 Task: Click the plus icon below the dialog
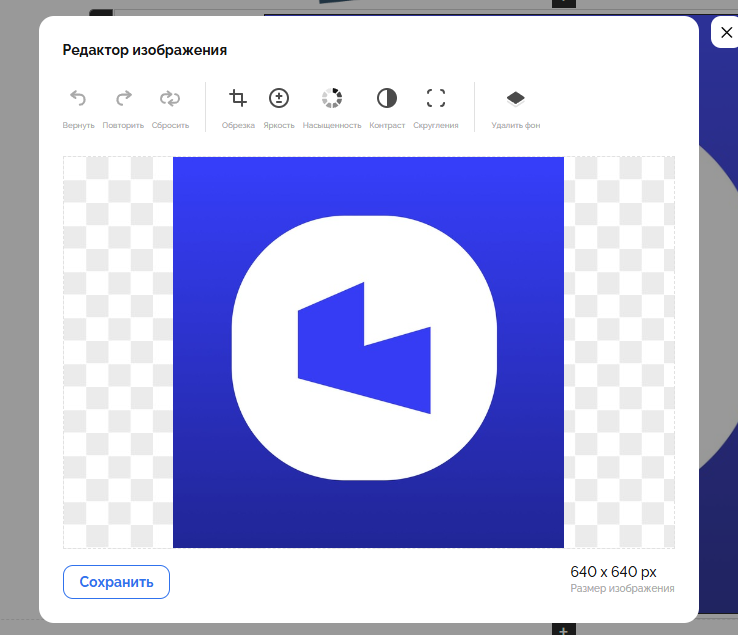point(564,630)
